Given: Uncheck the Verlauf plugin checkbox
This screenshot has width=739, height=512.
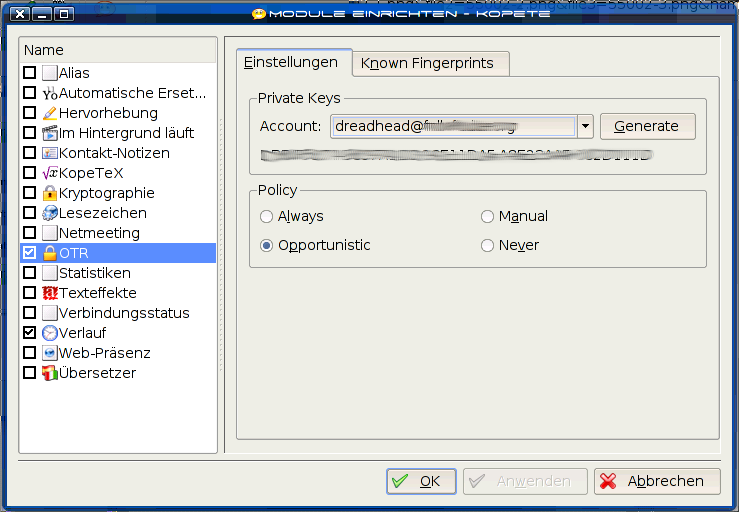Looking at the screenshot, I should coord(29,333).
